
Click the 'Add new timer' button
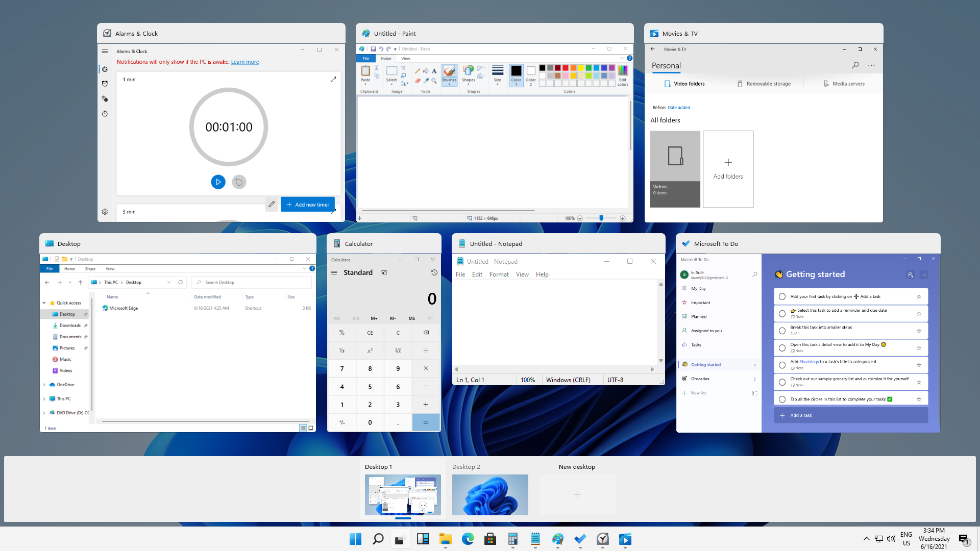click(308, 205)
